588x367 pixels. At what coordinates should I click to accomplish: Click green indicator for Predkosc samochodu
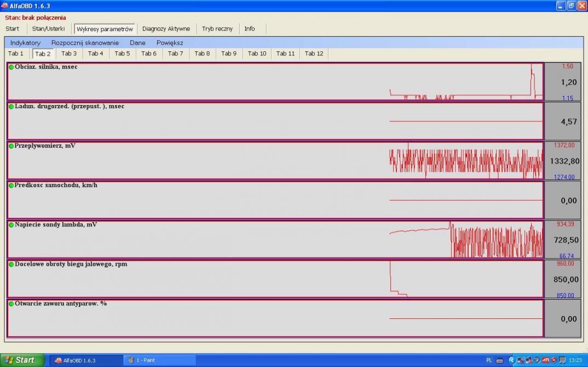(x=11, y=185)
